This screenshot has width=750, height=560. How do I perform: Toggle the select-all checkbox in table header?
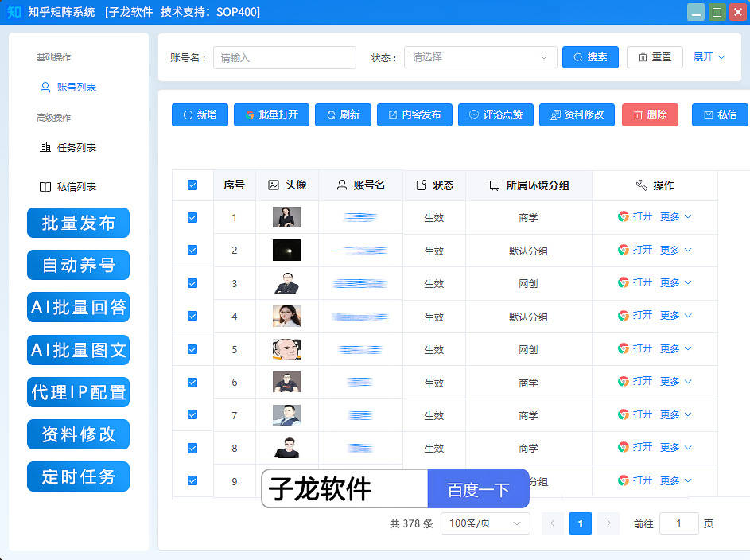[x=192, y=184]
